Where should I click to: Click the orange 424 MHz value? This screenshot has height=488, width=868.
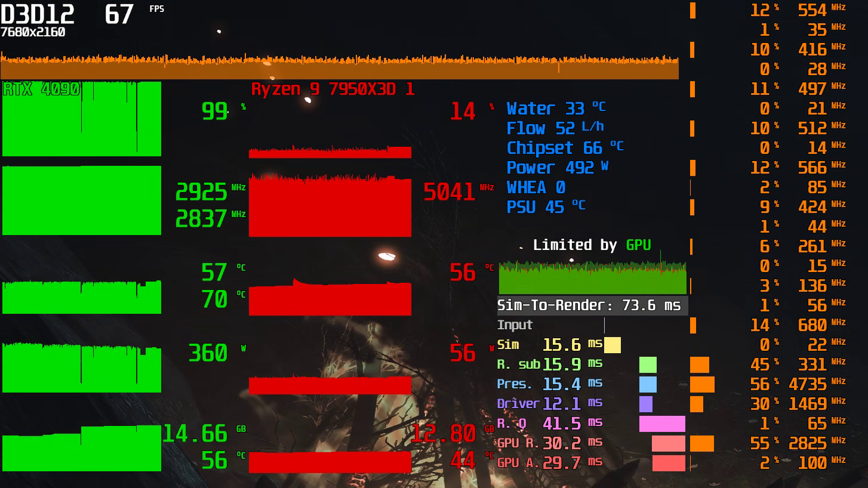click(821, 207)
